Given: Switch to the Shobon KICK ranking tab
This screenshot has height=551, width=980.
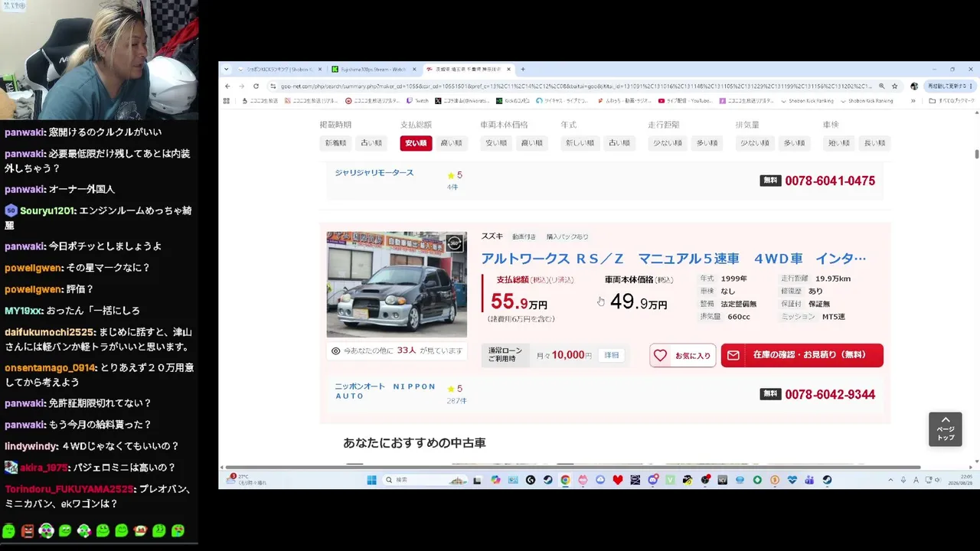Looking at the screenshot, I should click(x=279, y=69).
